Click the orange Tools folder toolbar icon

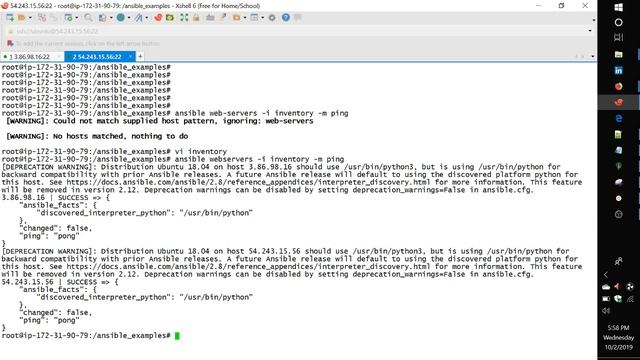[x=236, y=18]
